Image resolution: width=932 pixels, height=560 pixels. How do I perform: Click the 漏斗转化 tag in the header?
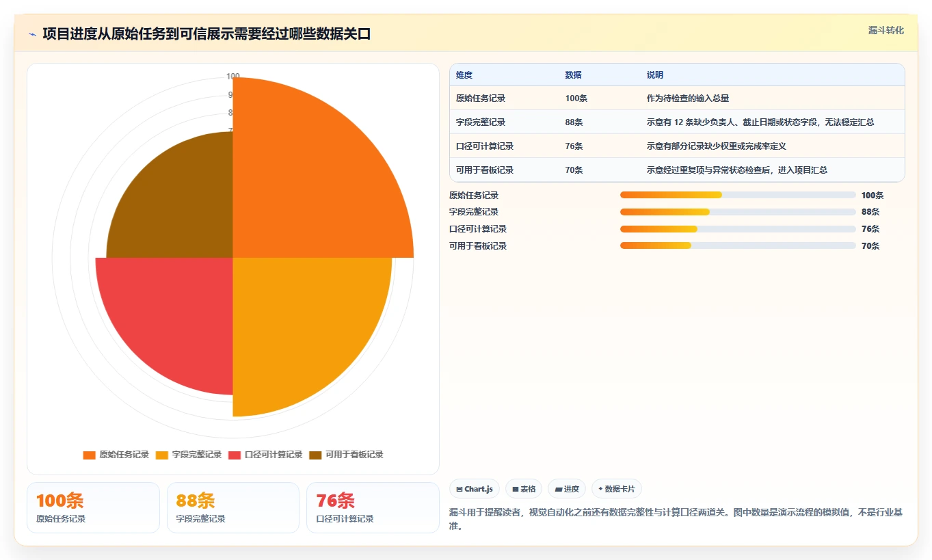pyautogui.click(x=886, y=30)
